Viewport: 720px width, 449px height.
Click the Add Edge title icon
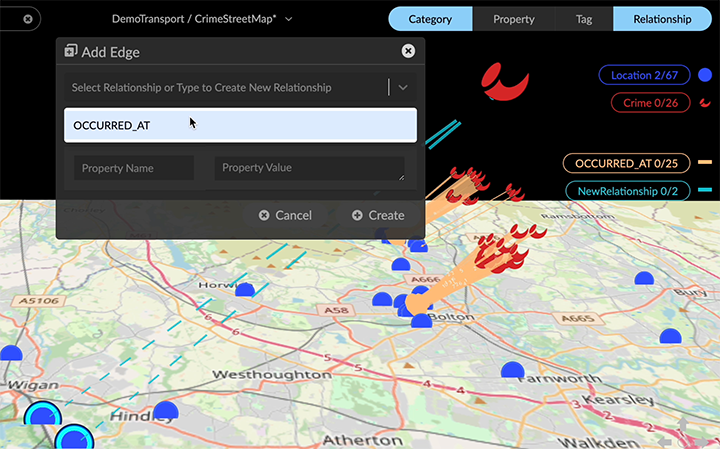[x=71, y=51]
